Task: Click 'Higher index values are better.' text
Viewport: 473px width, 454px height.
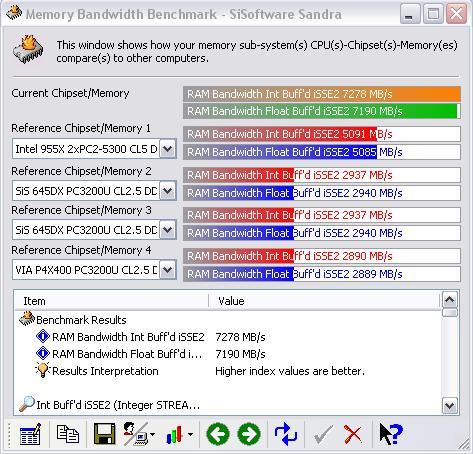Action: pyautogui.click(x=290, y=371)
